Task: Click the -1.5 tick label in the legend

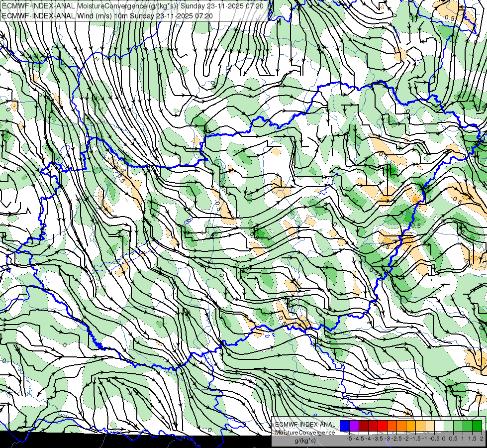Action: [415, 439]
